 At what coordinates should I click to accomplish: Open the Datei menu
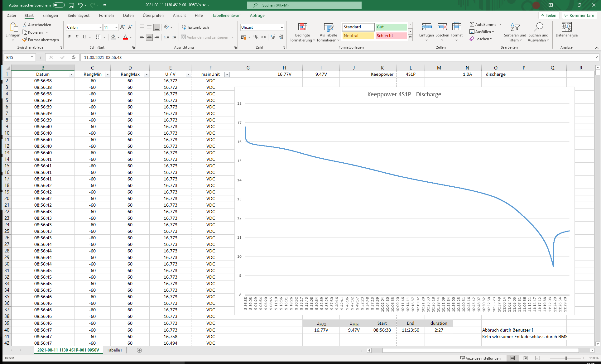(x=11, y=15)
